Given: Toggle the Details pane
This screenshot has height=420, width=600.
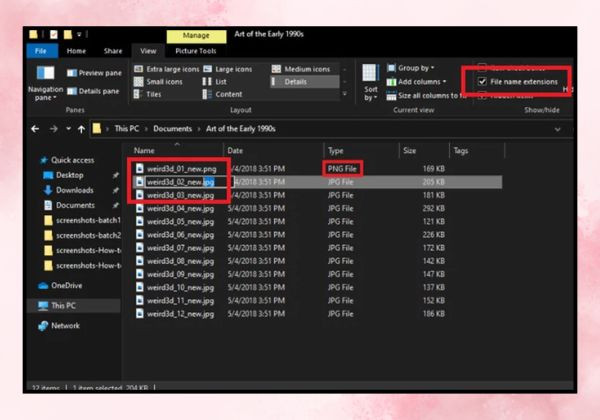Looking at the screenshot, I should 93,91.
